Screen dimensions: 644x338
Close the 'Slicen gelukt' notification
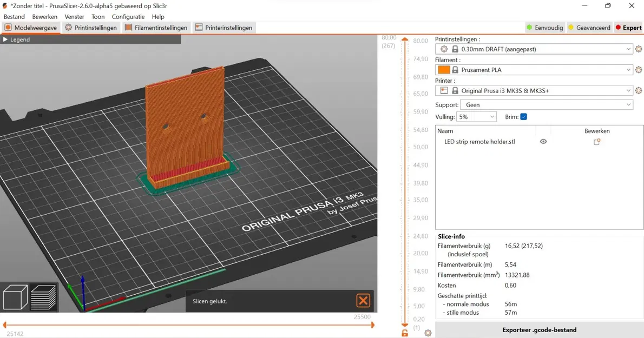363,301
